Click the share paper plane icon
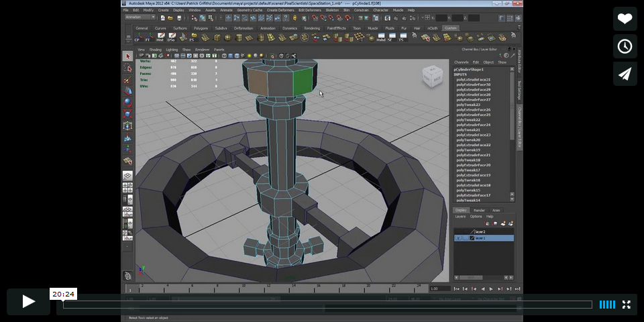Screen dimensions: 644x322 coord(625,74)
